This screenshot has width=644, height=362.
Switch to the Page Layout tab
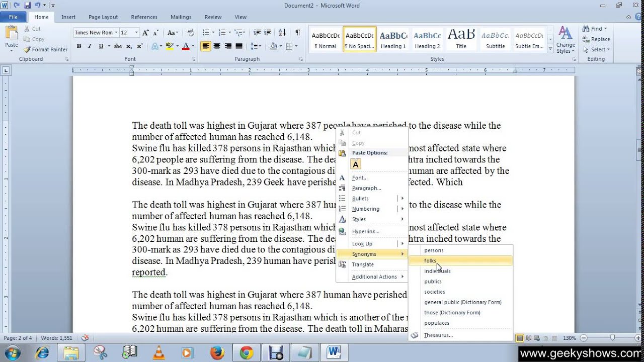point(103,17)
